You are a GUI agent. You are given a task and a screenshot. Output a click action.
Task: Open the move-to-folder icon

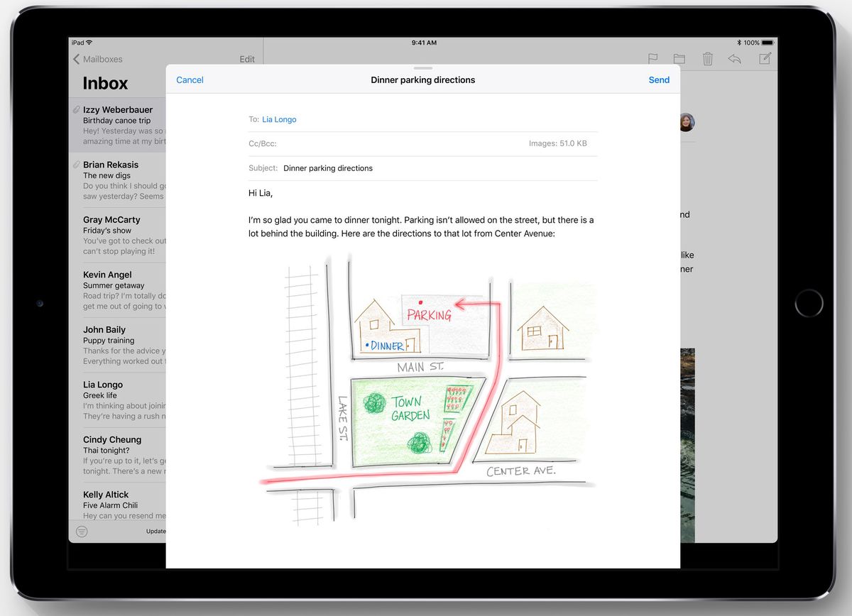679,59
